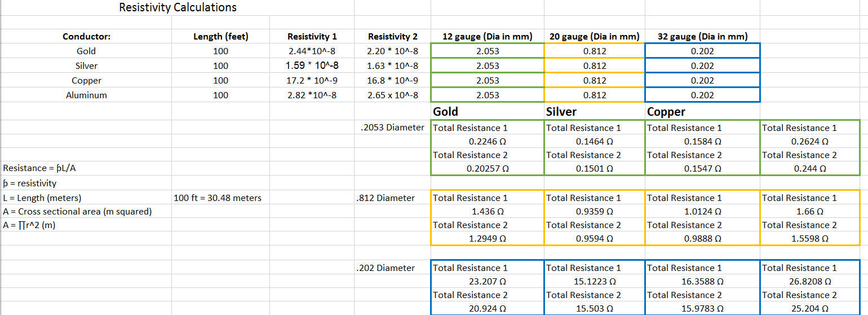Select Silver's Resistivity 1 value 1.59 * 10^-8
Image resolution: width=868 pixels, height=315 pixels.
click(x=312, y=65)
